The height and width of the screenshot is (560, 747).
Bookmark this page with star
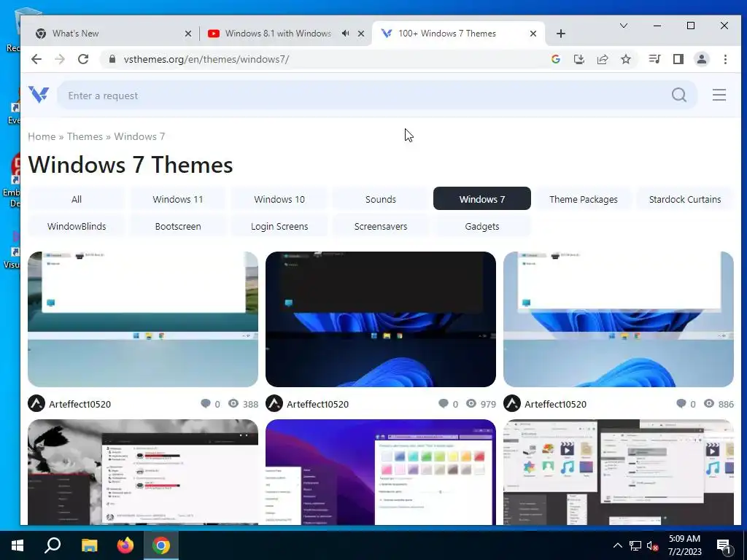(626, 59)
